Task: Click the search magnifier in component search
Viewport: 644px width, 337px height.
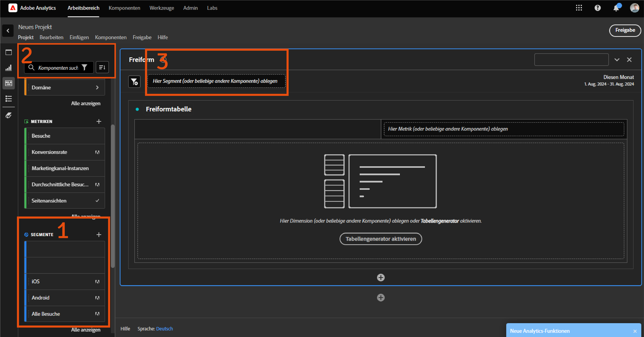Action: coord(31,68)
